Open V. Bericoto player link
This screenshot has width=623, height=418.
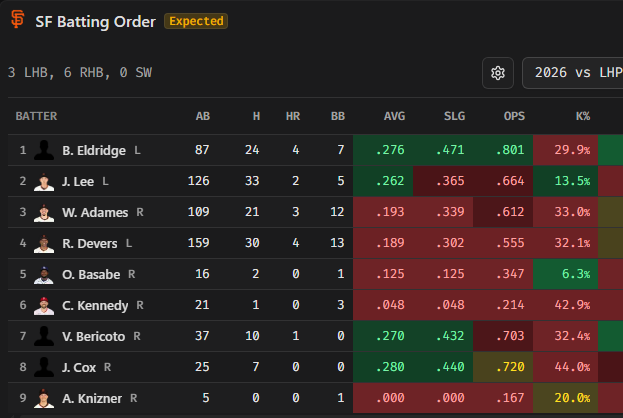(x=93, y=337)
